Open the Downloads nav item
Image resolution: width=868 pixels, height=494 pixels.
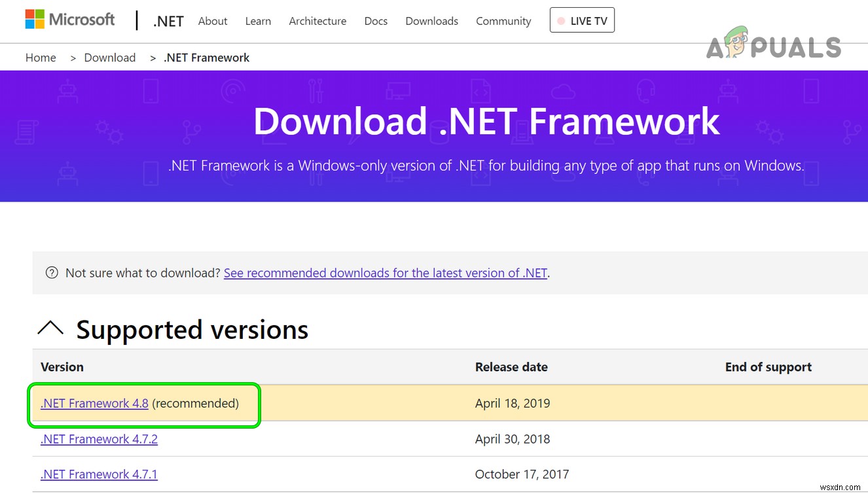click(431, 21)
